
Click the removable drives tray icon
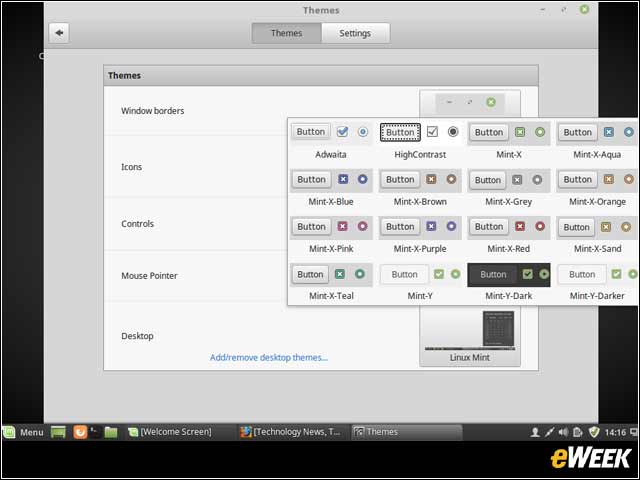(x=578, y=432)
